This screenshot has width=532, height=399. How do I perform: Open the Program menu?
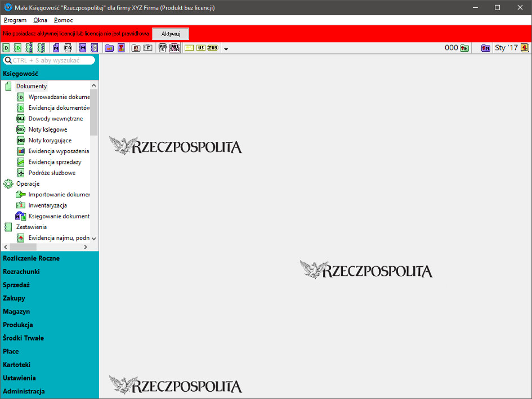[15, 20]
